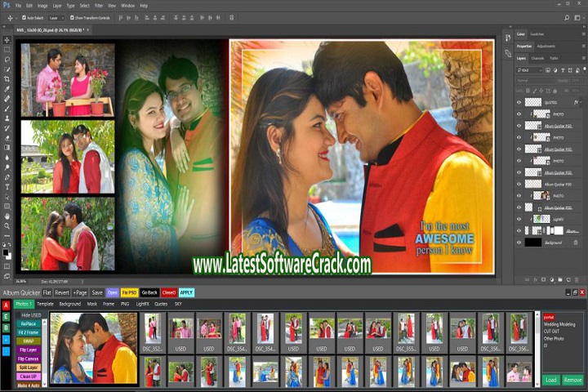Toggle the layer filtering switch

click(584, 69)
